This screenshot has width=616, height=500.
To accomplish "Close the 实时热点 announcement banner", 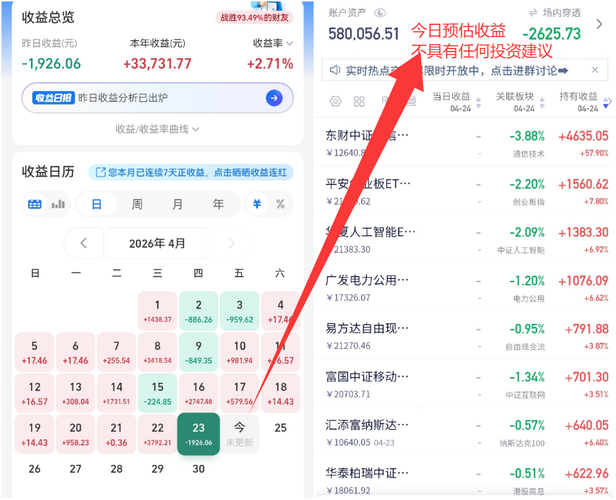I will (x=595, y=70).
